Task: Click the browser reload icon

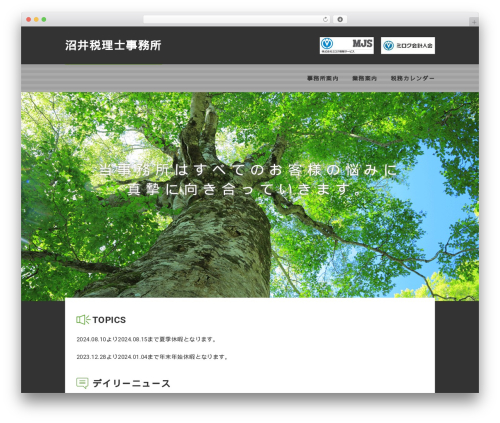Action: [x=325, y=19]
